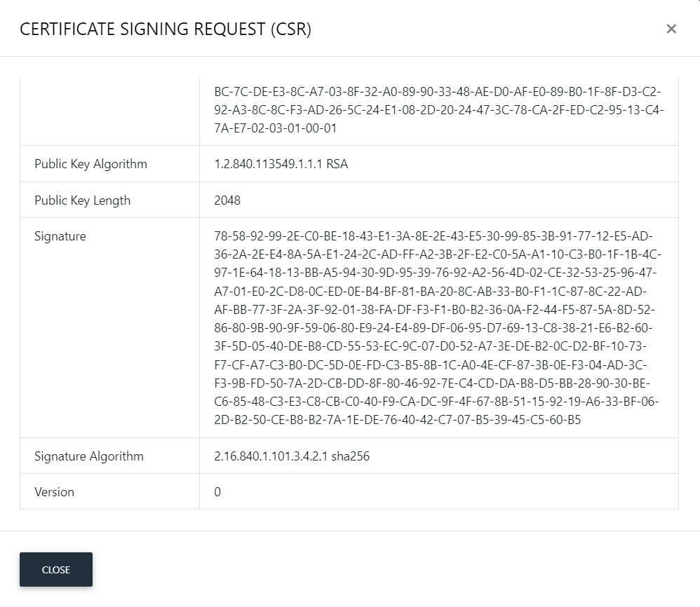Close the CSR dialog with X icon
This screenshot has height=607, width=700.
671,29
